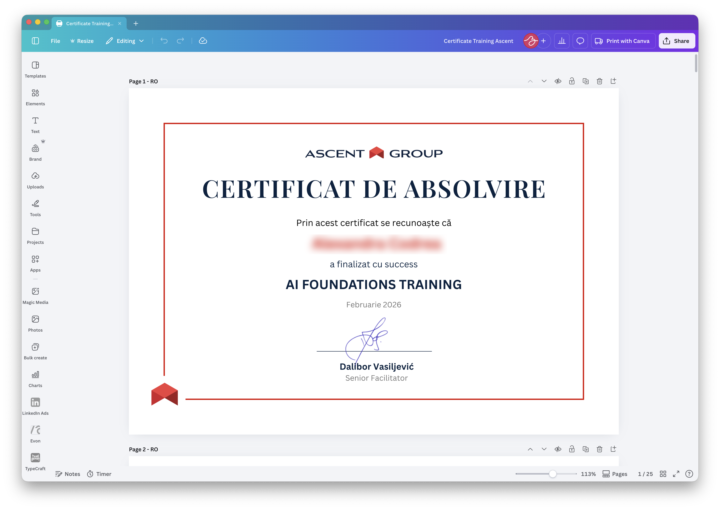Open the Apps panel

point(35,263)
